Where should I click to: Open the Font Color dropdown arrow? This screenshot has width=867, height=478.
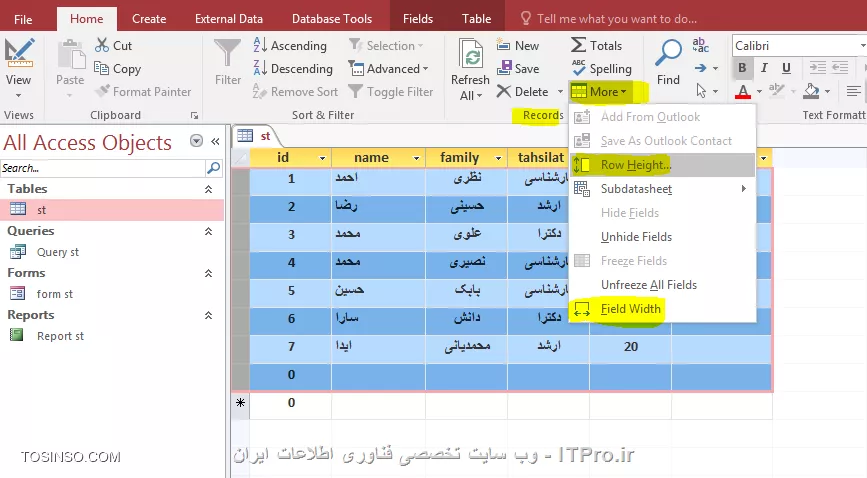[x=759, y=92]
